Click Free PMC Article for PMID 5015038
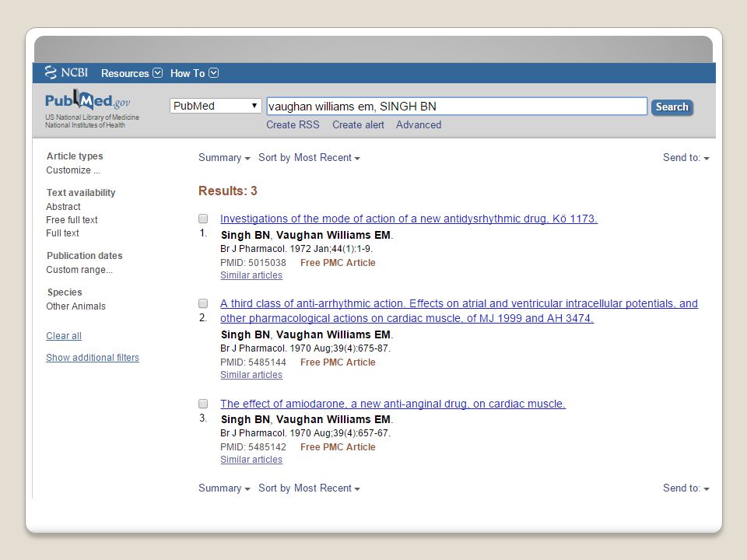Screen dimensions: 747x560 coord(338,263)
